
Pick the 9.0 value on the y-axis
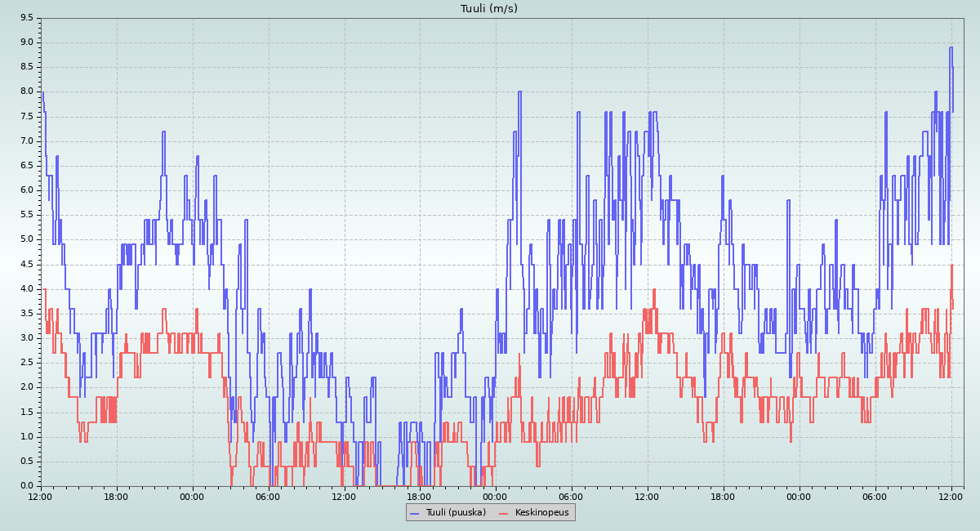(26, 42)
